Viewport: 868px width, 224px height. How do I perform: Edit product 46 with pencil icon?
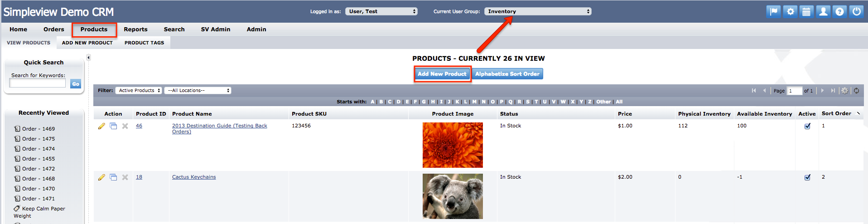point(101,126)
